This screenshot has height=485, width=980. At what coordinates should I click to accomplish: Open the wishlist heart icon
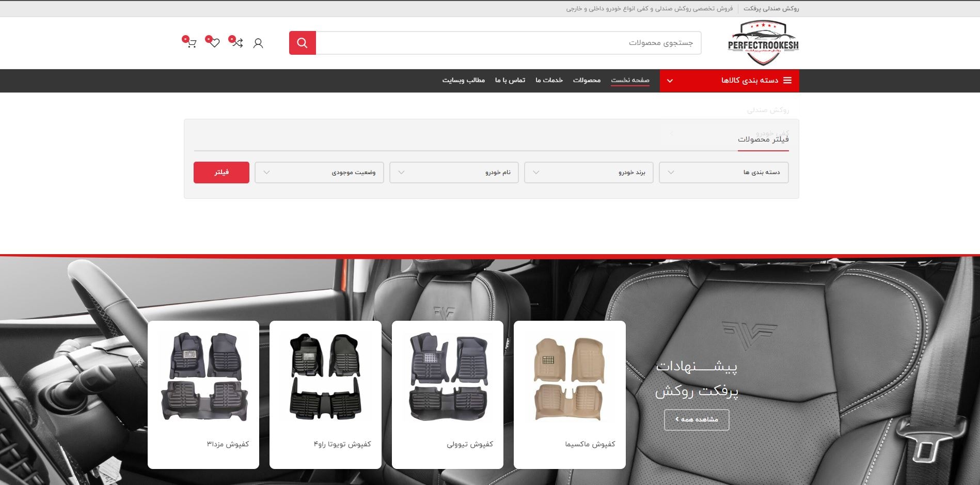click(214, 43)
